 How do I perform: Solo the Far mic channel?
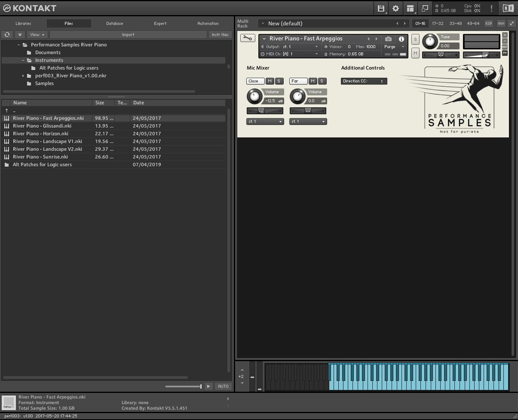coord(322,81)
